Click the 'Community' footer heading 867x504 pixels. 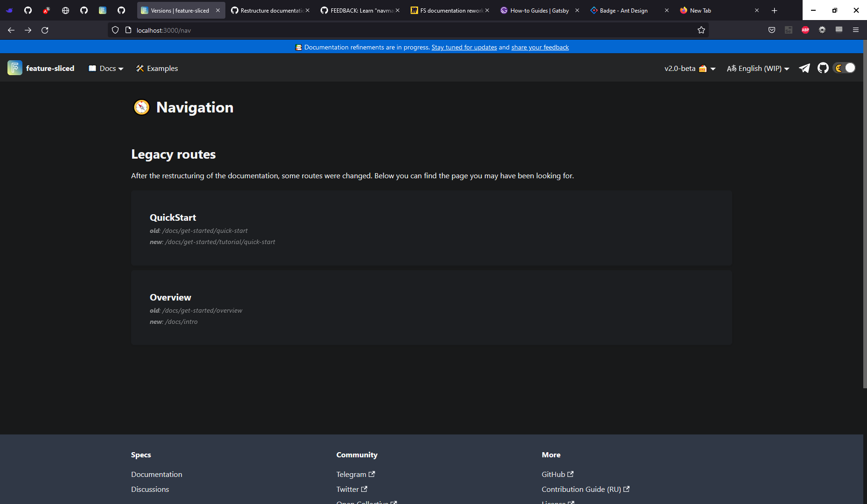click(357, 455)
